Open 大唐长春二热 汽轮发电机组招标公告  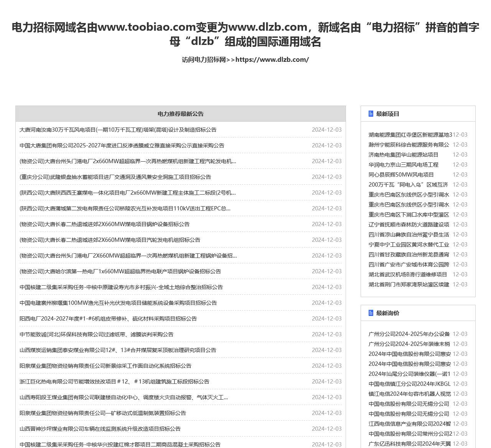tap(110, 240)
